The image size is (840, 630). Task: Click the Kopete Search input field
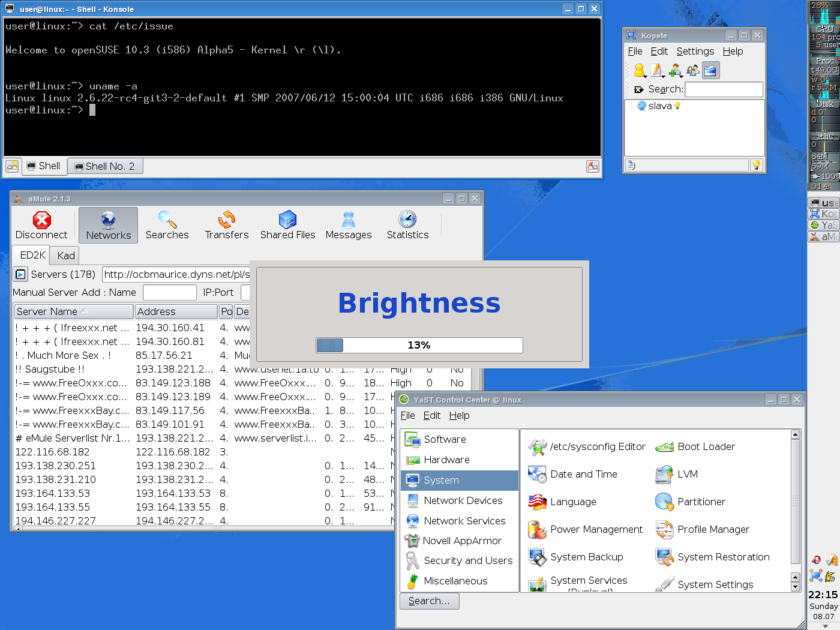(724, 89)
